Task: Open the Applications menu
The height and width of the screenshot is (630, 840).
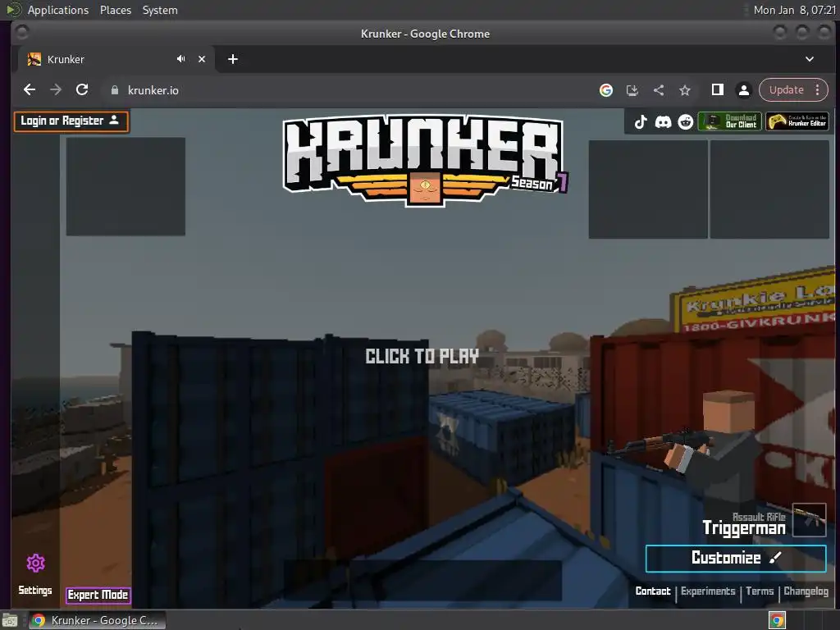Action: (x=58, y=10)
